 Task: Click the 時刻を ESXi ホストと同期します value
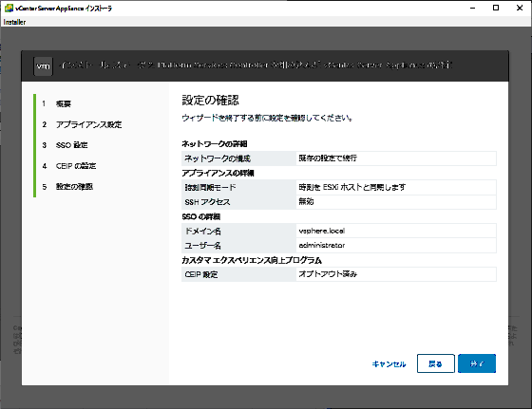point(352,187)
